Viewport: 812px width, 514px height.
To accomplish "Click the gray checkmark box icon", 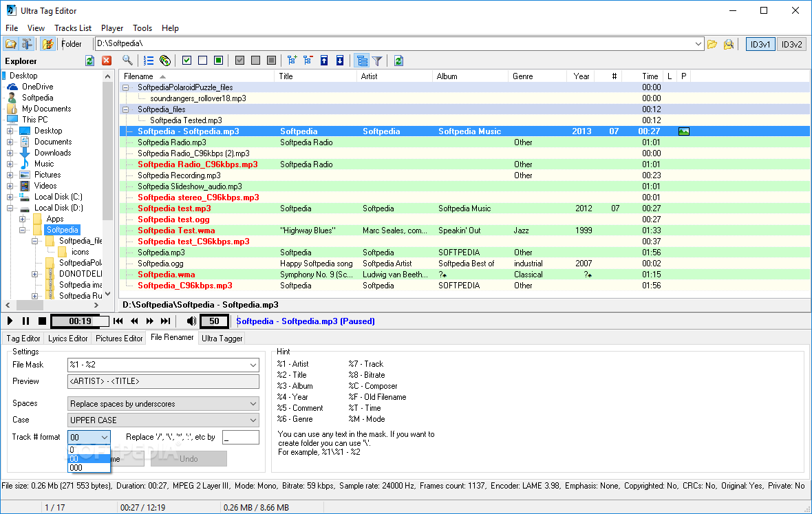I will point(239,61).
